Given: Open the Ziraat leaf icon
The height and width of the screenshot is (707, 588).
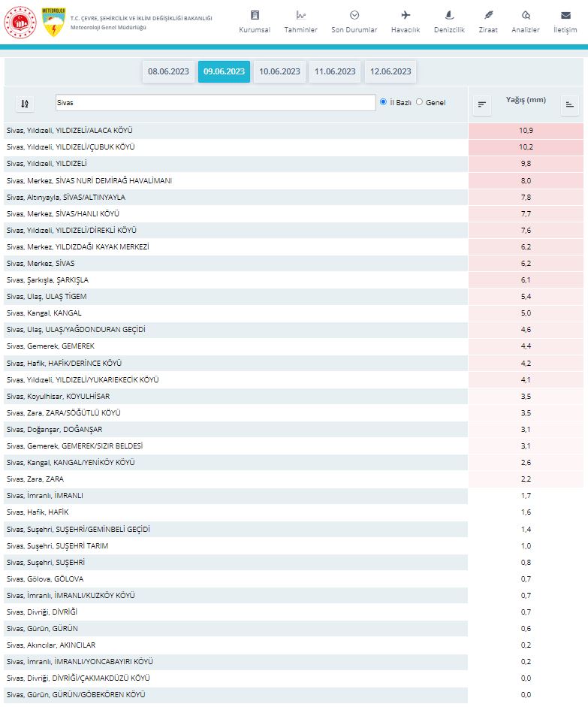Looking at the screenshot, I should point(488,15).
